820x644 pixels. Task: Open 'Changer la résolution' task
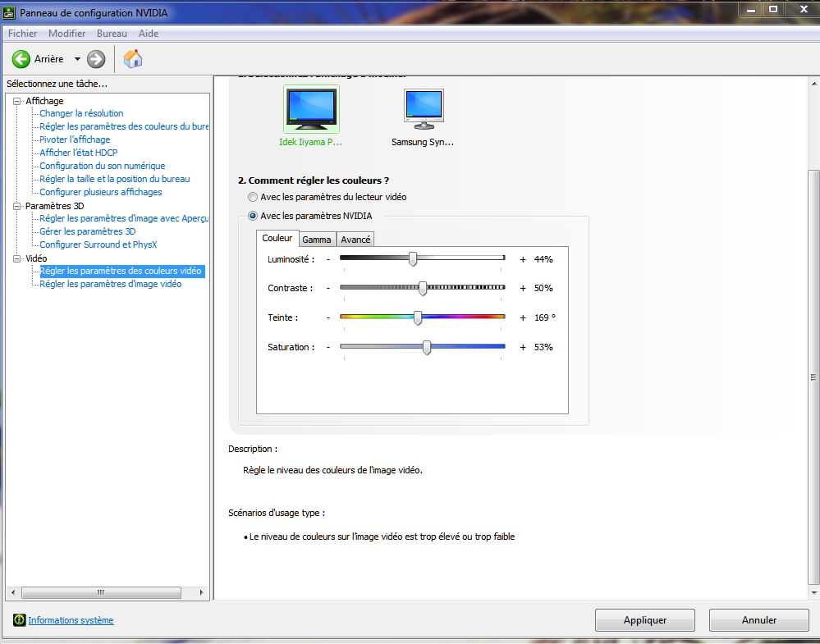tap(81, 113)
